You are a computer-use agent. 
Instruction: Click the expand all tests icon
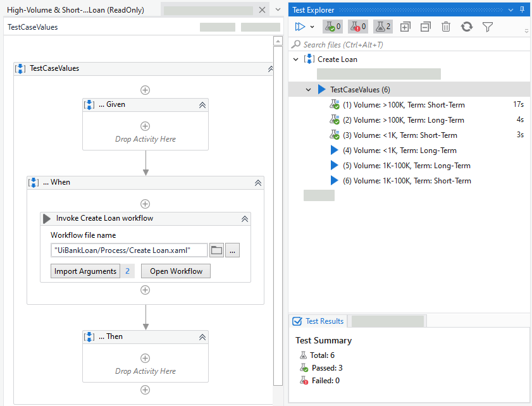pos(404,27)
